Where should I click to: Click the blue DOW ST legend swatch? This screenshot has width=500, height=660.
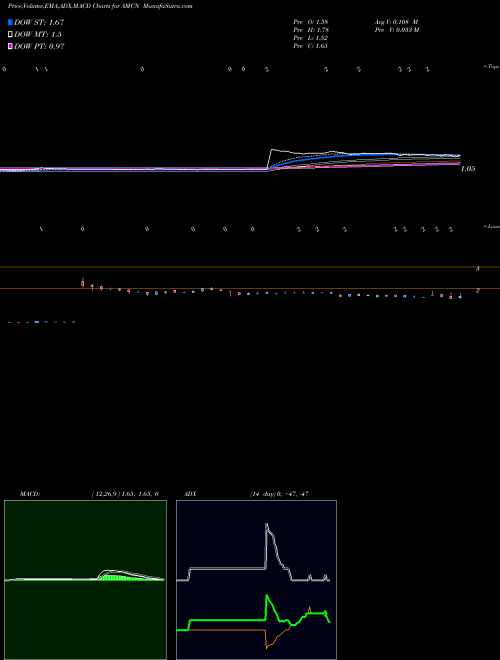tap(10, 22)
